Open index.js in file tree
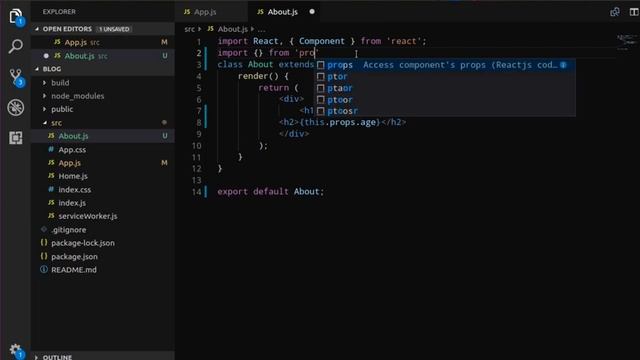Image resolution: width=640 pixels, height=360 pixels. point(103,203)
